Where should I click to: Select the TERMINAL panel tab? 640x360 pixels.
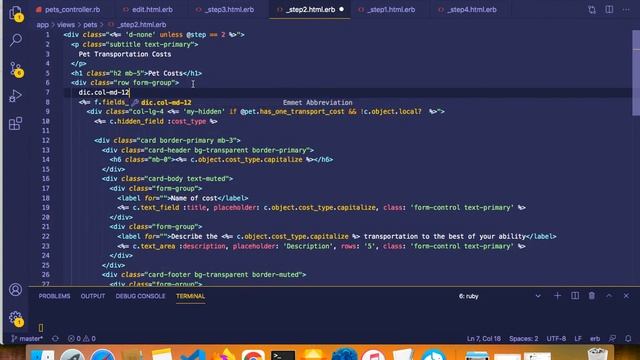[x=190, y=296]
